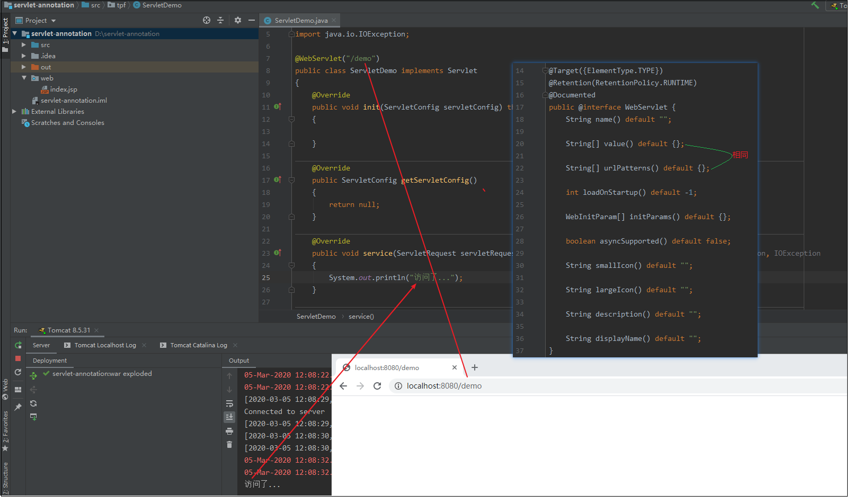
Task: Click the browser forward arrow
Action: [360, 386]
